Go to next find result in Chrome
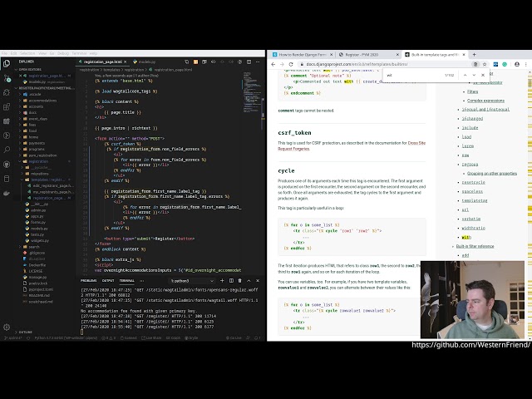Image resolution: width=532 pixels, height=399 pixels. 474,75
